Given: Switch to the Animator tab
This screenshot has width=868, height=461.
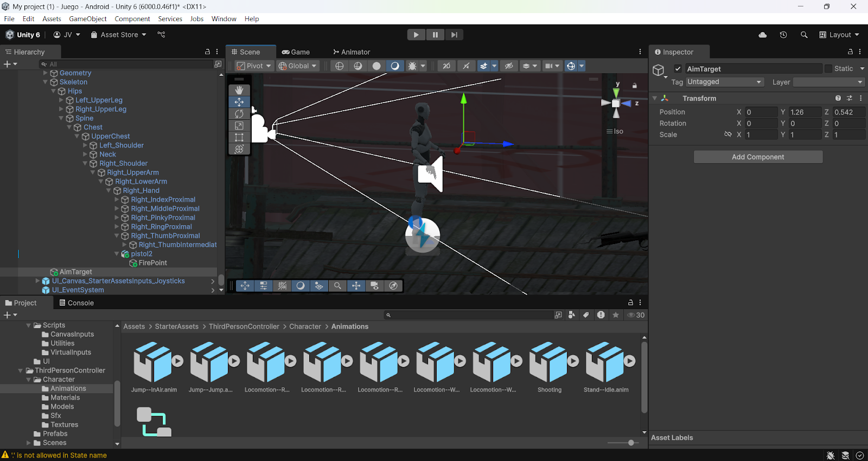Looking at the screenshot, I should [352, 52].
